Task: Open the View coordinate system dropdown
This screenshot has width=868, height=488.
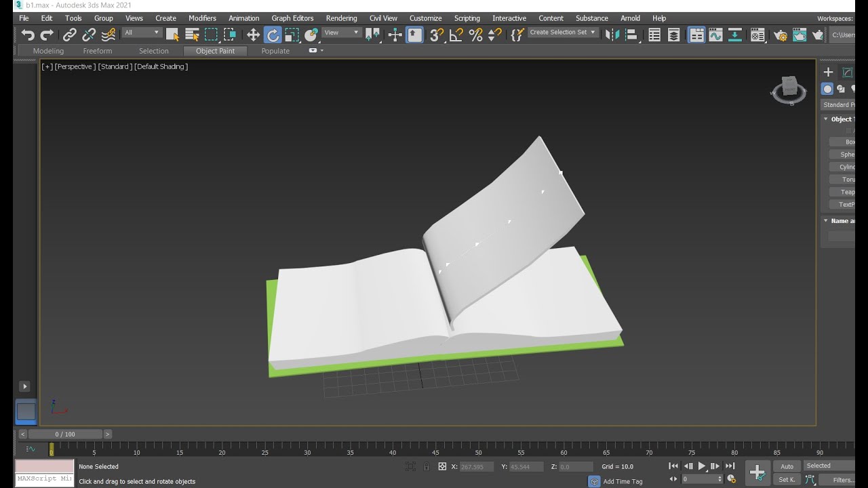Action: pos(341,33)
